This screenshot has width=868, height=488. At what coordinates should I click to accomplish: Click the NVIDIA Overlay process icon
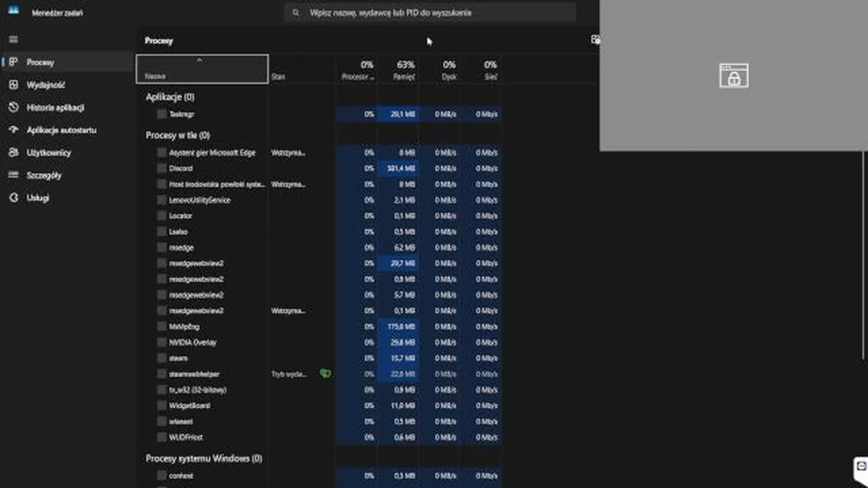pos(161,342)
